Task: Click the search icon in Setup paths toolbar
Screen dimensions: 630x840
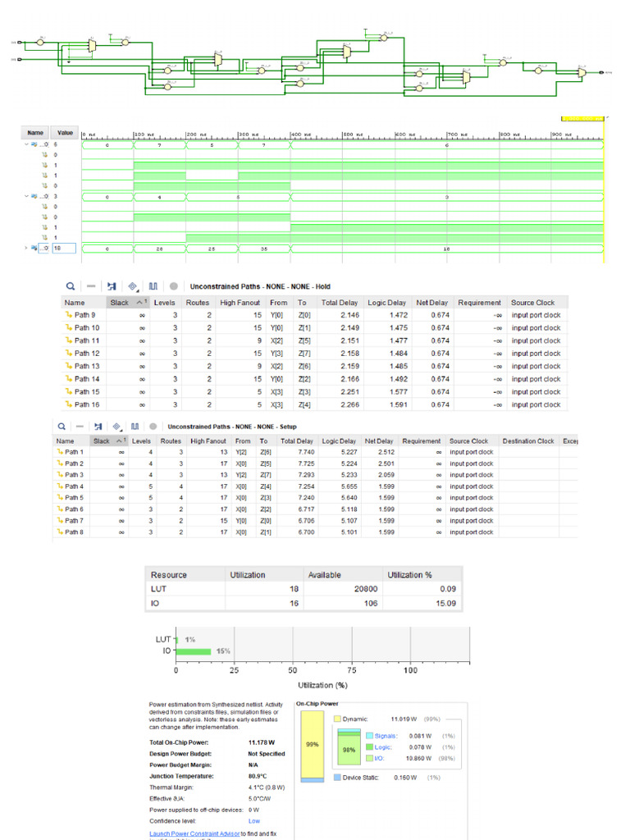Action: click(x=61, y=427)
